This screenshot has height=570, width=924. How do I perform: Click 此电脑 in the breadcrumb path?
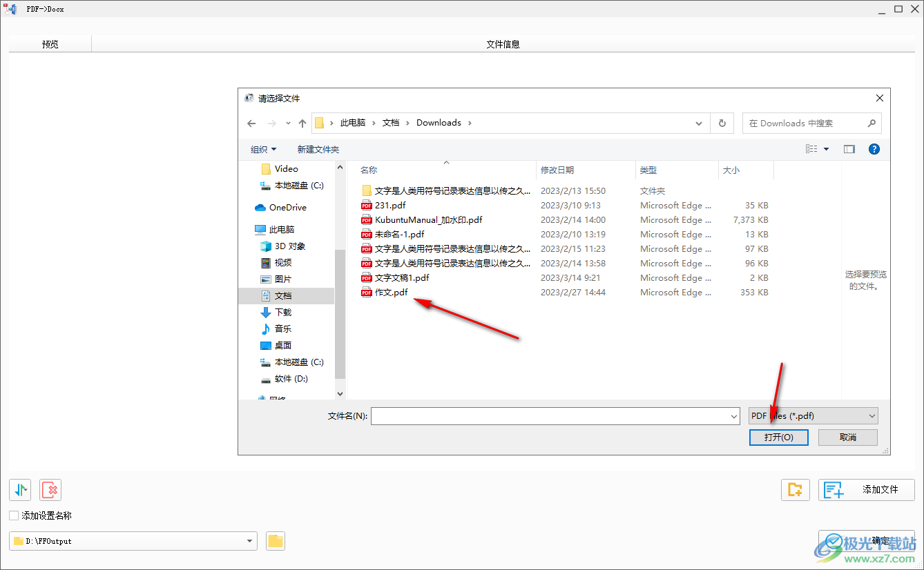point(353,123)
